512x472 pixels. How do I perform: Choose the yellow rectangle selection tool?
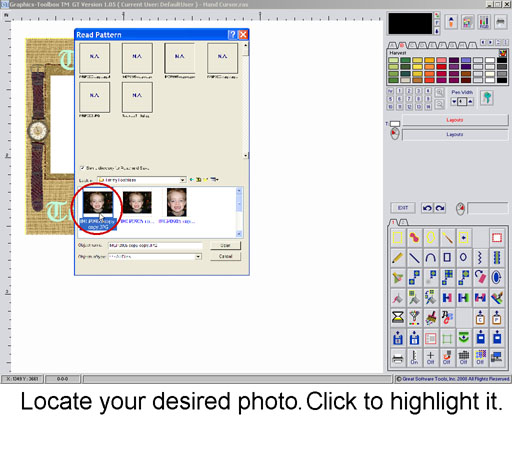pyautogui.click(x=397, y=238)
